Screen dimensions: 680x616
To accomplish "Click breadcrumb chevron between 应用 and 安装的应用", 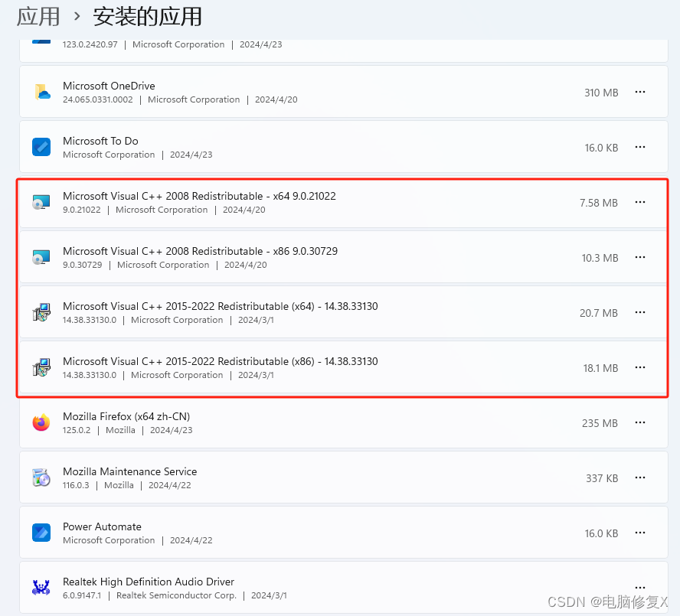I will coord(77,17).
